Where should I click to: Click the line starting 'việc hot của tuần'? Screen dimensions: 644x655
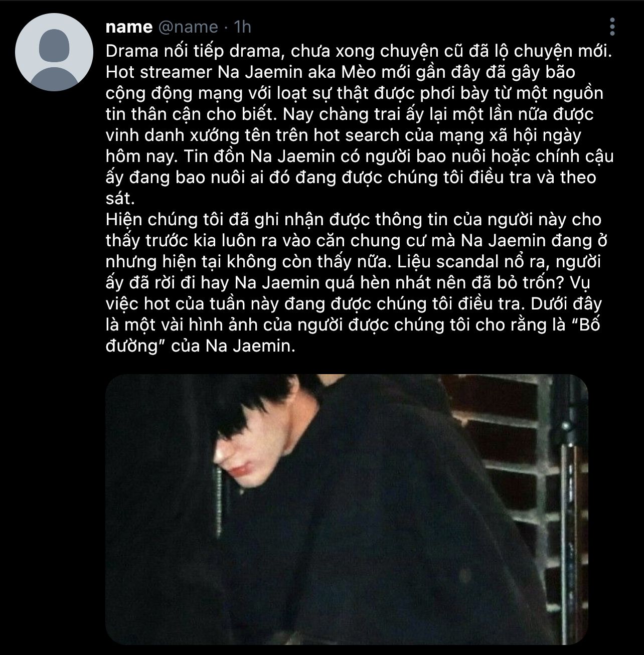click(x=354, y=304)
